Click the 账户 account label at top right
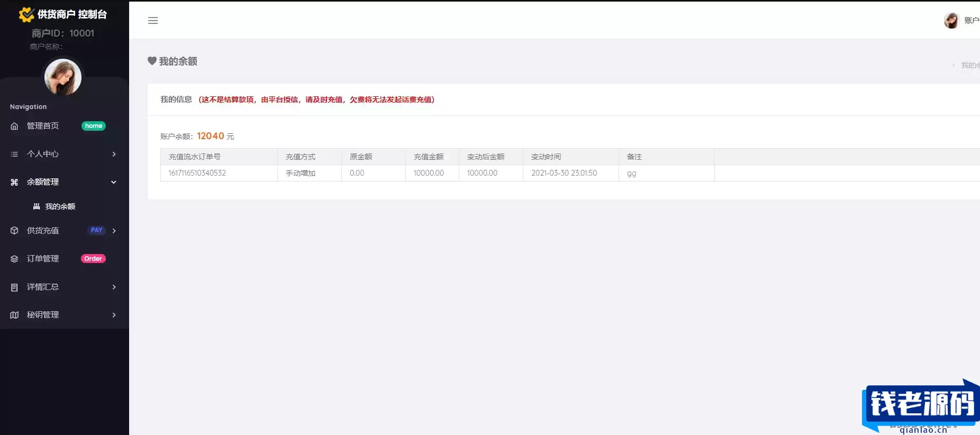 click(972, 21)
